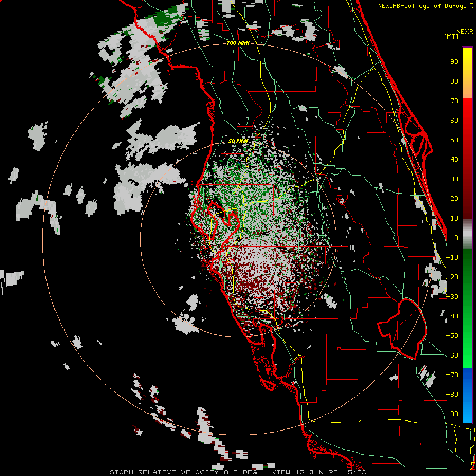
Task: Click the 15:58 timestamp text
Action: [x=356, y=472]
